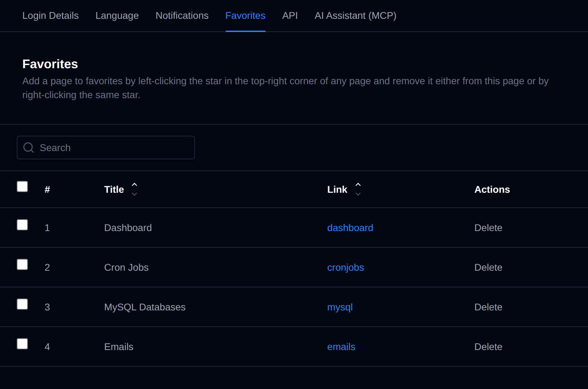The image size is (588, 389).
Task: Open the Notifications tab
Action: tap(182, 16)
